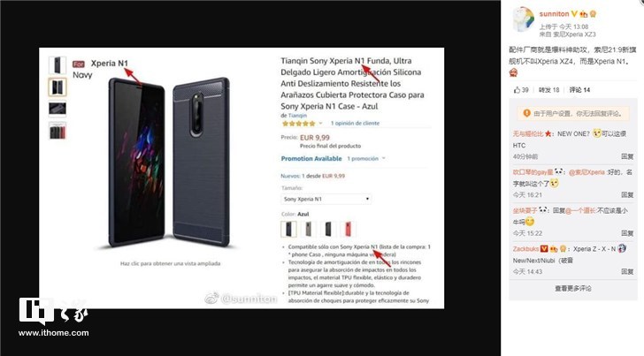The width and height of the screenshot is (644, 356).
Task: Expand the star rating chevron
Action: [x=320, y=123]
